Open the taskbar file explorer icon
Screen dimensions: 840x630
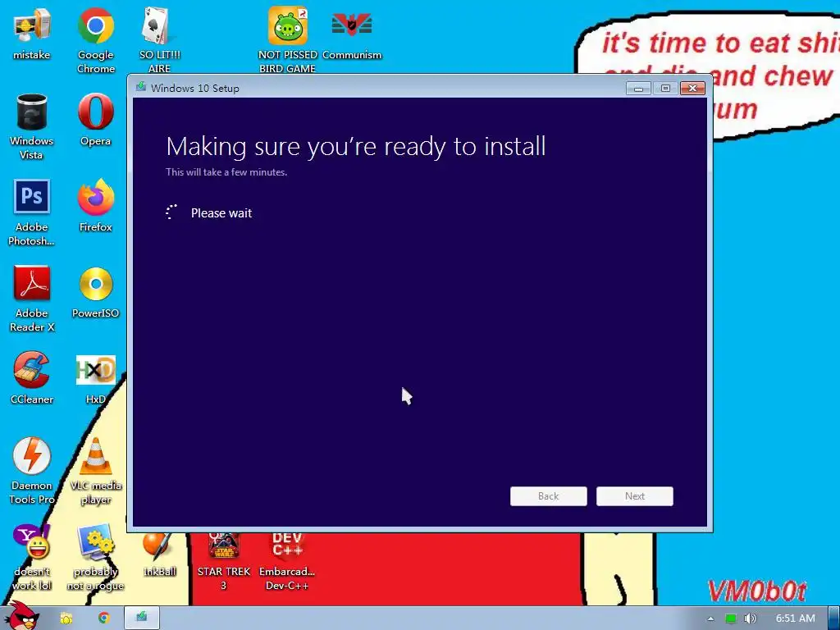(x=66, y=619)
